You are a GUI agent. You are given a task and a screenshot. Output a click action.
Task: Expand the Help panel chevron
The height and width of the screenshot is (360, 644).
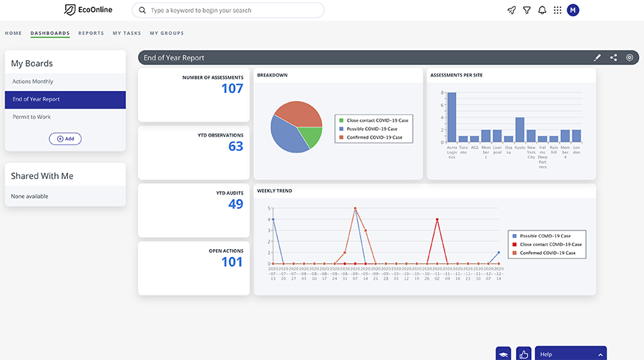tap(600, 355)
